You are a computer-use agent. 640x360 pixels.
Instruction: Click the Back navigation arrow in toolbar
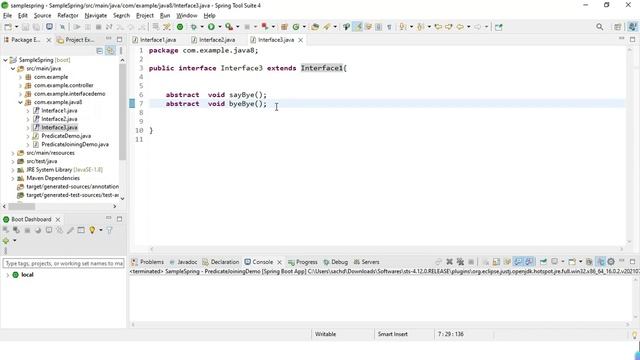(x=460, y=27)
